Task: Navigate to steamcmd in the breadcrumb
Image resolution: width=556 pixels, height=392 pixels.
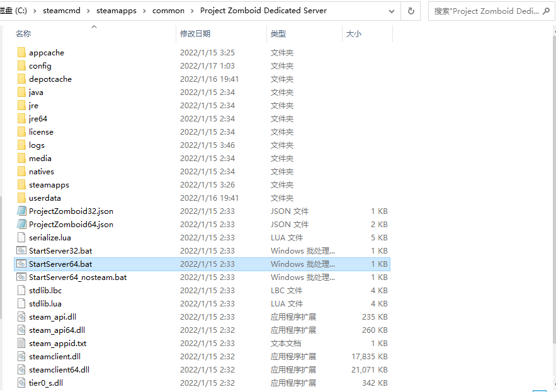Action: [62, 11]
